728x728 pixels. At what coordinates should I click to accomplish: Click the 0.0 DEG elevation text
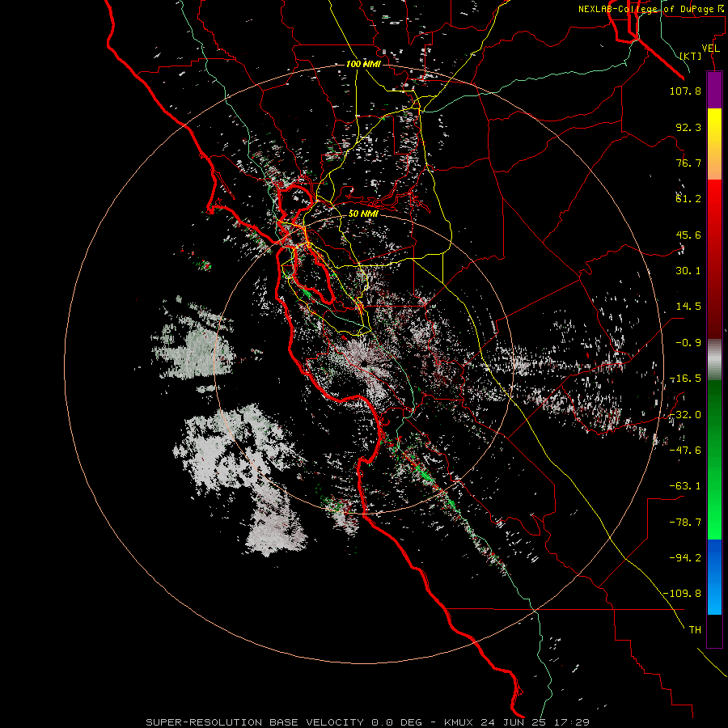point(397,722)
